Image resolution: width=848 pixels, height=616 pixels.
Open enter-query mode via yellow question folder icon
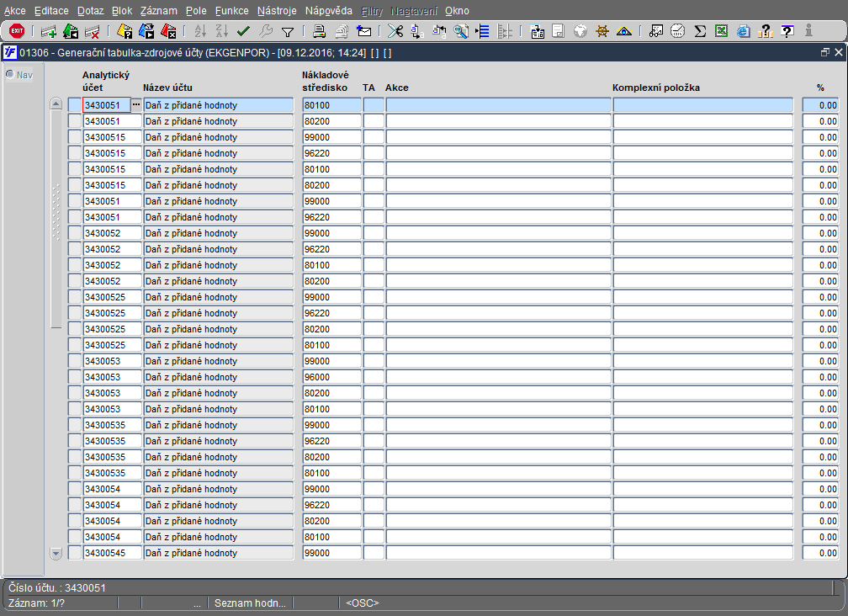tap(125, 31)
